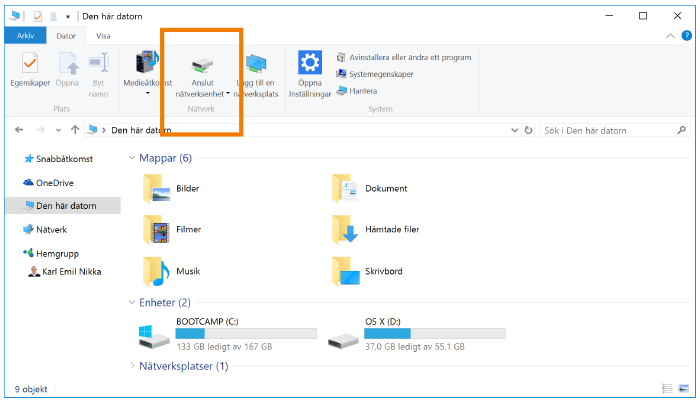The image size is (700, 402).
Task: Expand the Nätverksplatser (1) section
Action: 133,366
